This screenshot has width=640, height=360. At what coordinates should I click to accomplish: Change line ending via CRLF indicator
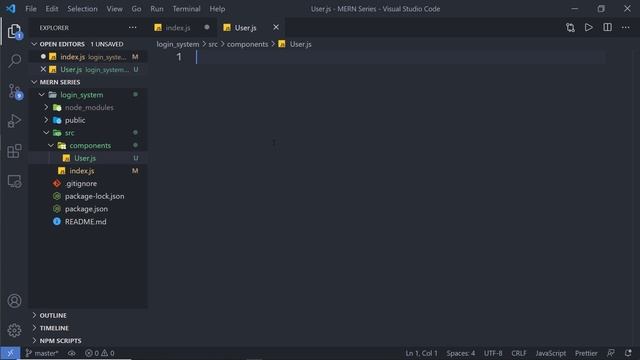(519, 353)
